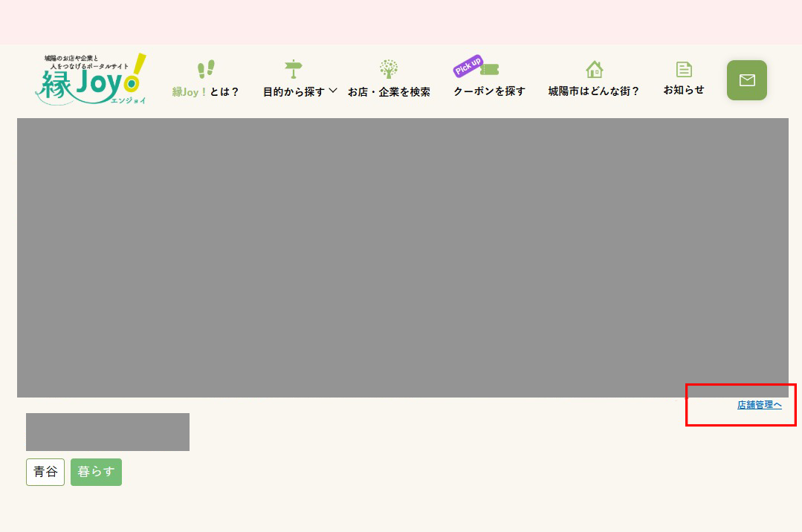Open the 城陽市はどんな街? navigation item

(594, 91)
